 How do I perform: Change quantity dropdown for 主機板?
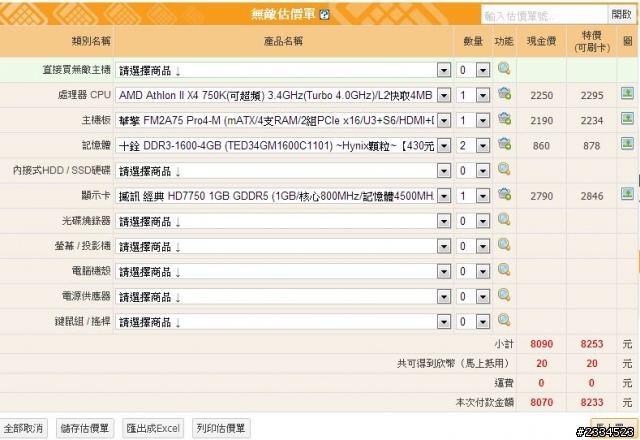tap(473, 120)
